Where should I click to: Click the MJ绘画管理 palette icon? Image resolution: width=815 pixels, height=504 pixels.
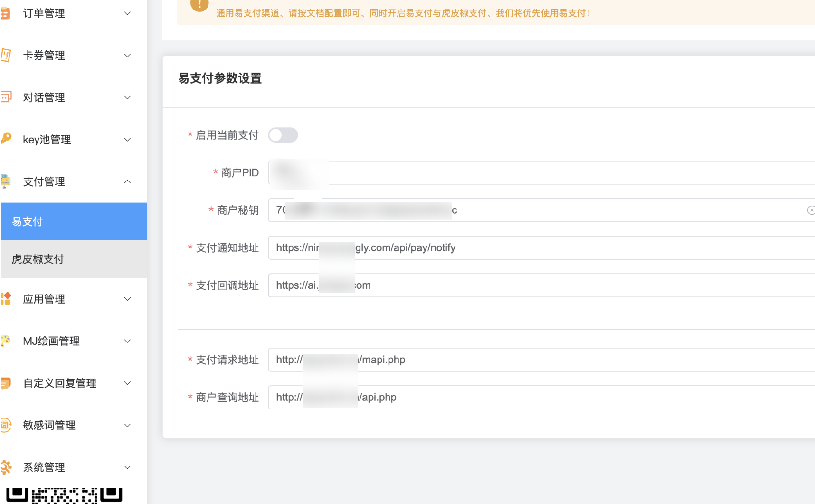(6, 341)
